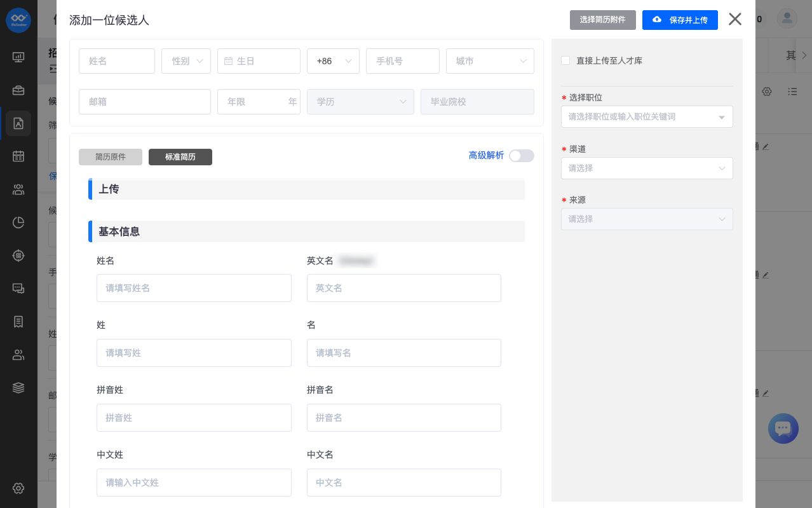
Task: Open the floating chat support bubble
Action: click(783, 429)
